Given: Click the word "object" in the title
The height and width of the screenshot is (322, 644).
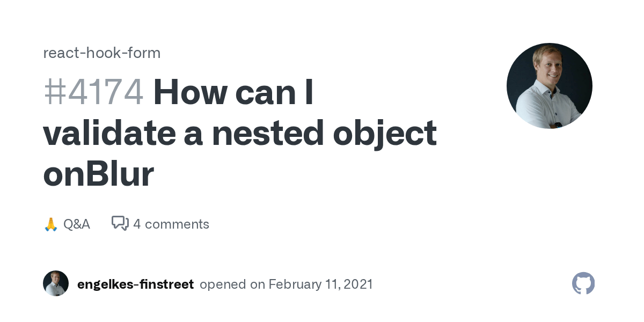Looking at the screenshot, I should click(x=384, y=133).
